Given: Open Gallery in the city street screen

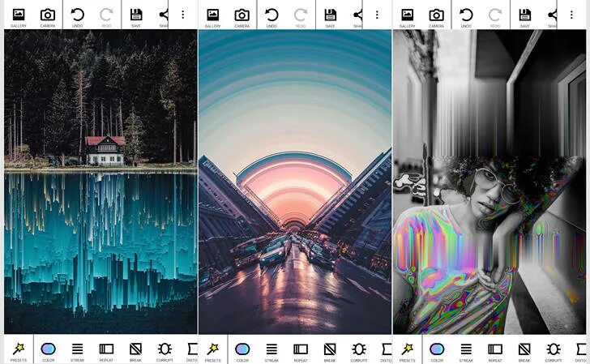Looking at the screenshot, I should tap(212, 18).
